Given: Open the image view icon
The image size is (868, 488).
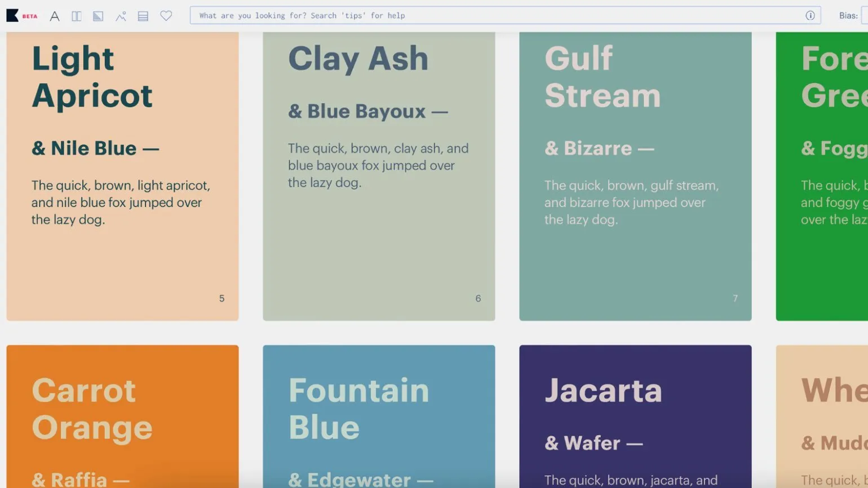Looking at the screenshot, I should click(121, 16).
